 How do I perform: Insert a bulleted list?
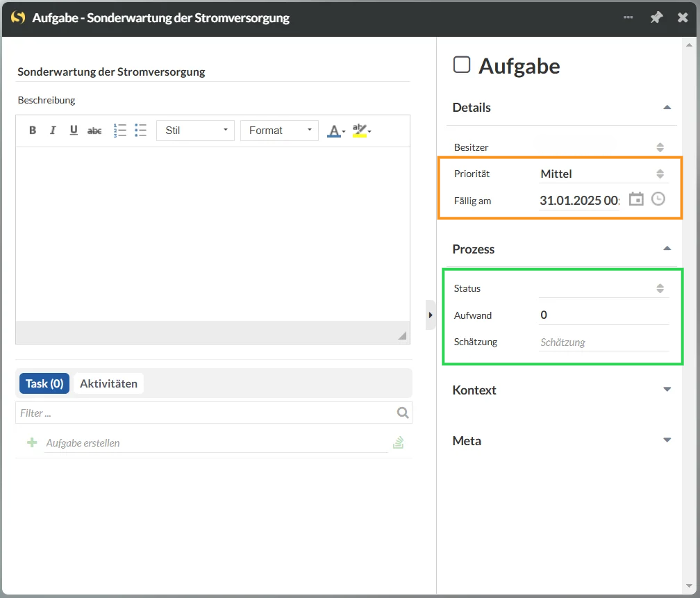point(141,131)
